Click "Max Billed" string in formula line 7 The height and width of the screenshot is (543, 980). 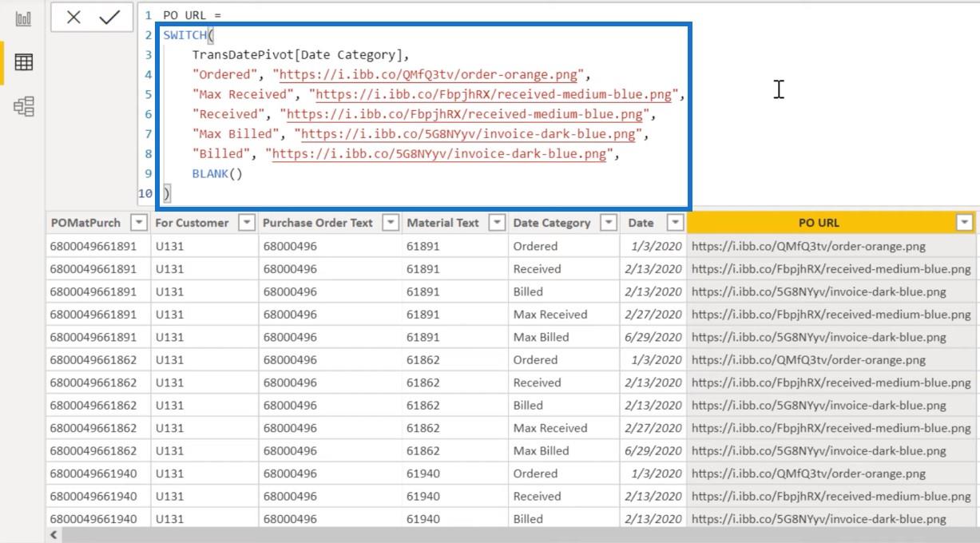236,135
